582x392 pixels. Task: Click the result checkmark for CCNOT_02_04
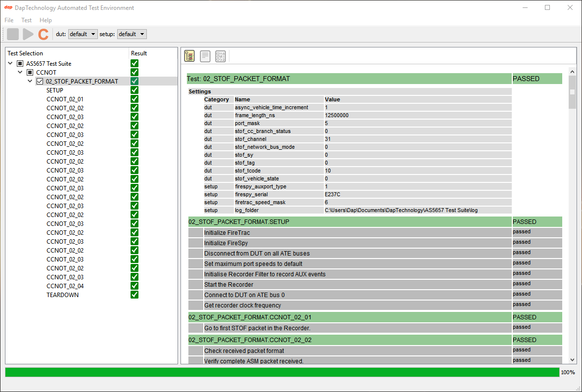coord(134,286)
